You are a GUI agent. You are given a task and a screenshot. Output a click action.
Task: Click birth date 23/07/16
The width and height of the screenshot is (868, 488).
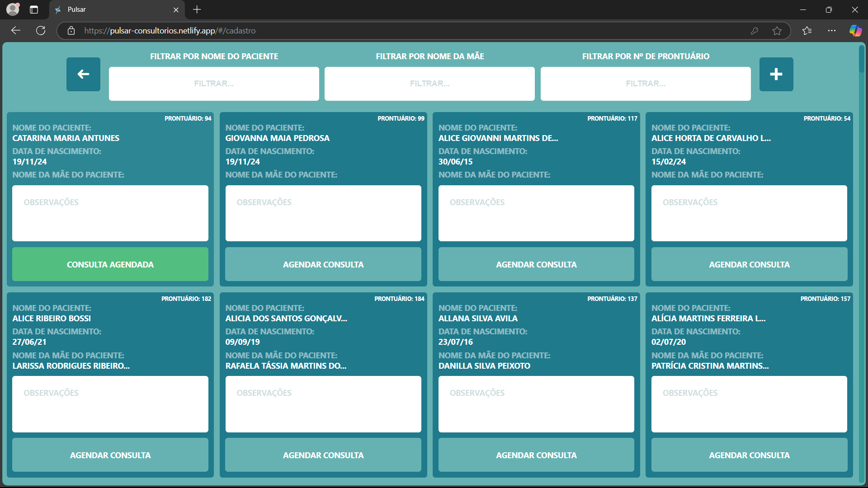click(455, 342)
